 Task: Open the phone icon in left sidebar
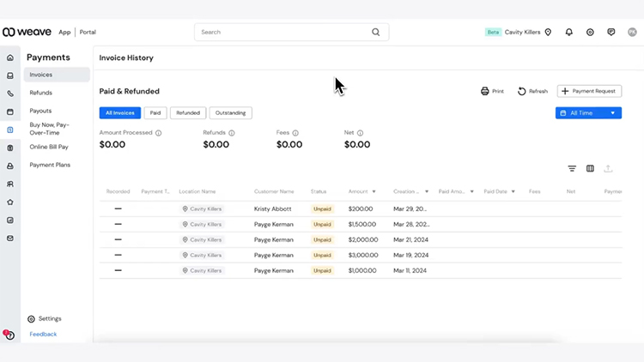[x=10, y=94]
